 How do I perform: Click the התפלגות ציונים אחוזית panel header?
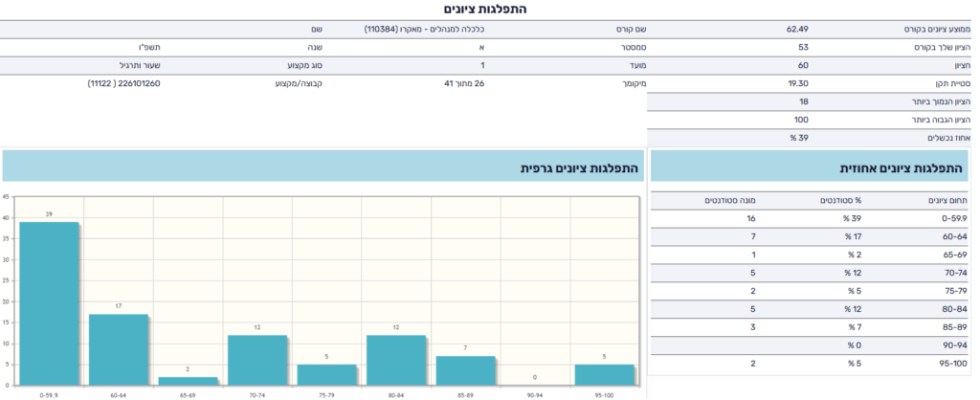(x=814, y=167)
